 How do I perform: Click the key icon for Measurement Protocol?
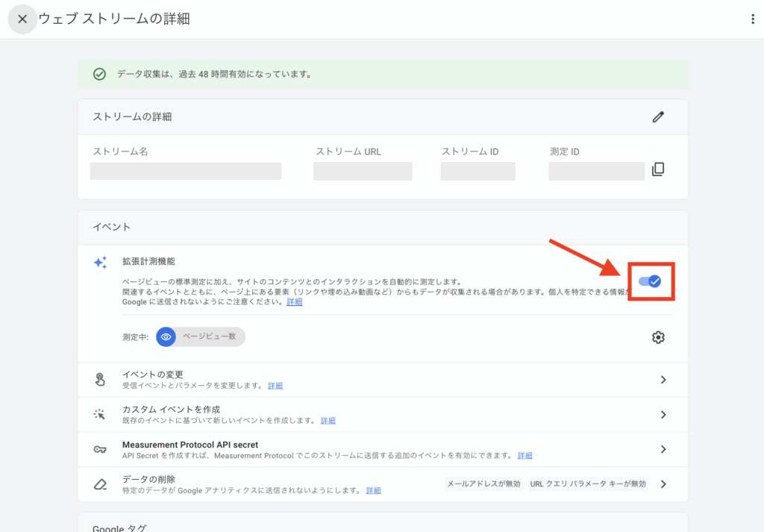(x=100, y=449)
